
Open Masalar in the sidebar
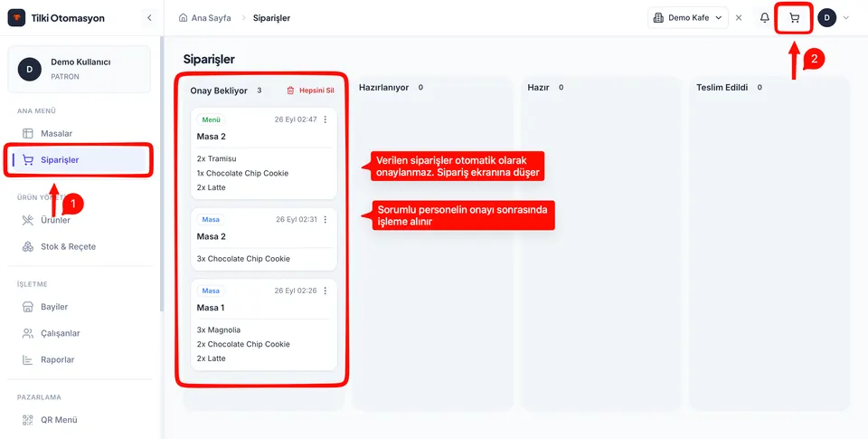pos(80,134)
